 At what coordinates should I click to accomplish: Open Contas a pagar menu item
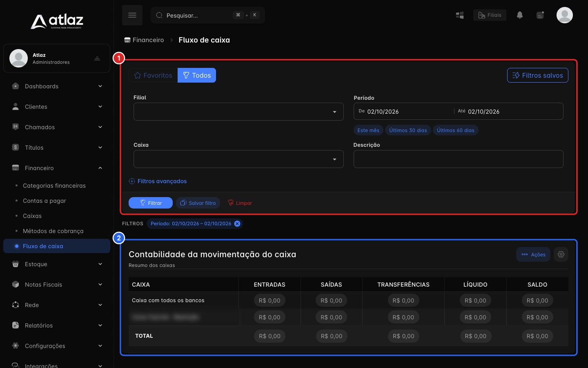(x=45, y=201)
